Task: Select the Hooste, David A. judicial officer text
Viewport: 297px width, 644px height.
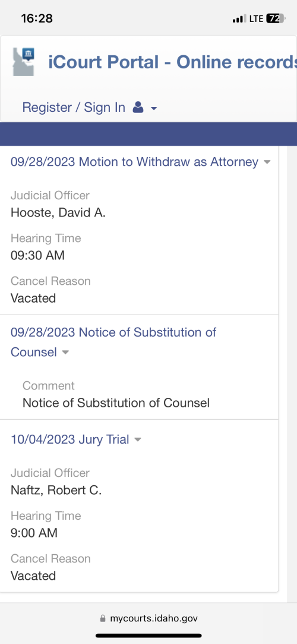Action: [58, 213]
